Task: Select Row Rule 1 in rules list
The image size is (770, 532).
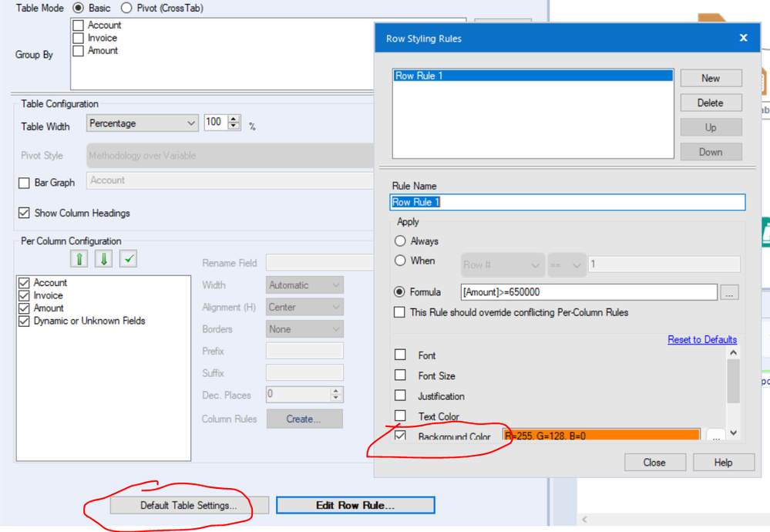Action: pos(533,76)
